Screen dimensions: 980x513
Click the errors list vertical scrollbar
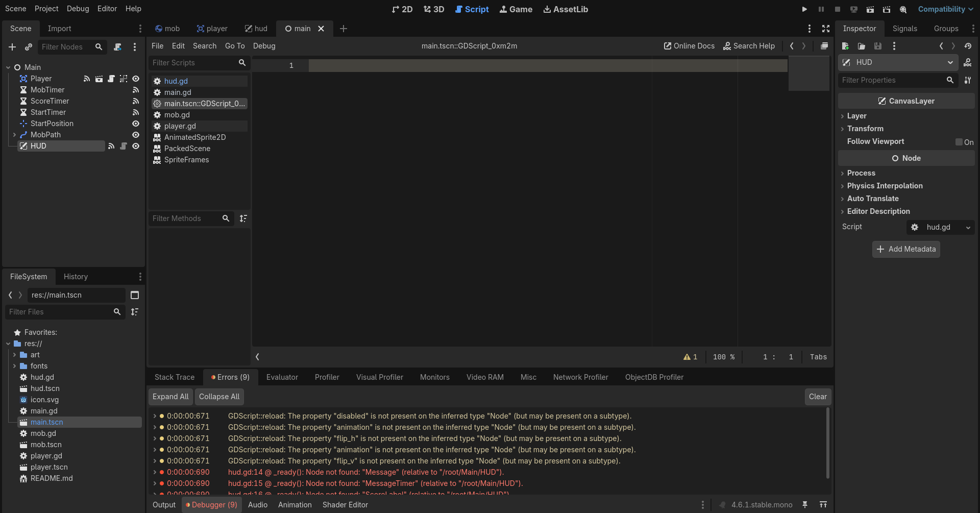(x=827, y=443)
